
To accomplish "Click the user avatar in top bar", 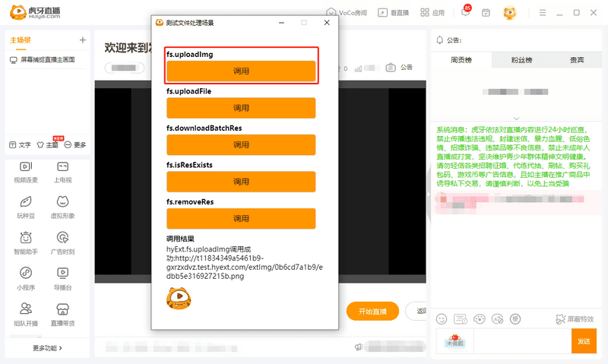I will tap(509, 12).
